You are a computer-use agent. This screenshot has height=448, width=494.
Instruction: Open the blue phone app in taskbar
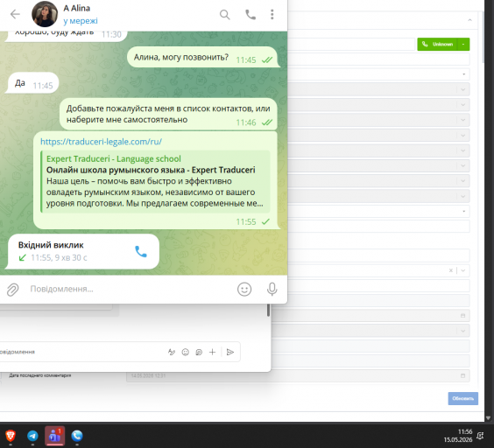77,436
